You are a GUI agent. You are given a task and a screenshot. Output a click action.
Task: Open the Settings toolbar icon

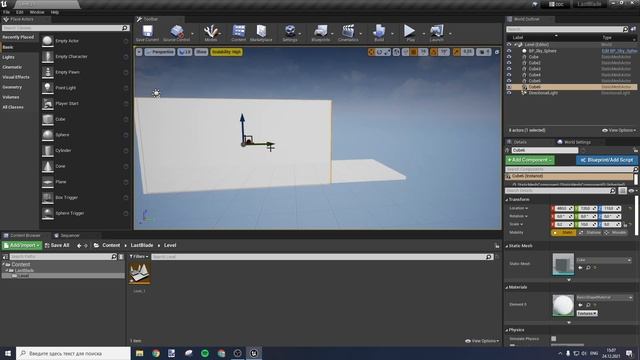290,33
